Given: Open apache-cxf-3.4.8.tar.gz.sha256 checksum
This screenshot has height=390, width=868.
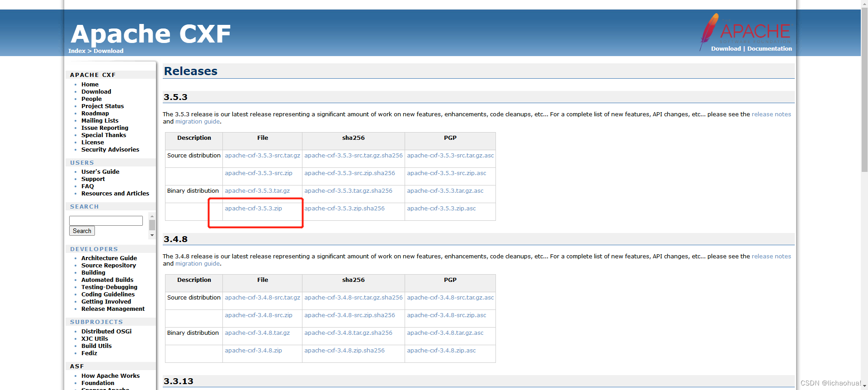Looking at the screenshot, I should tap(348, 333).
